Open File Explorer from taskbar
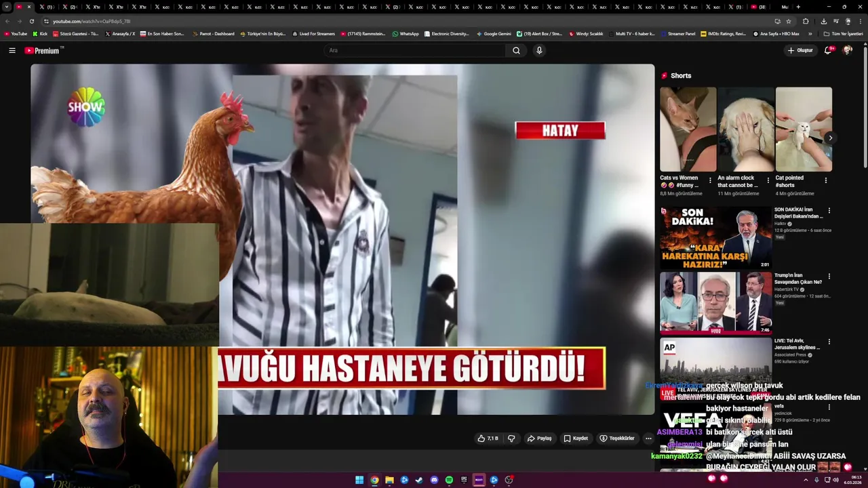The height and width of the screenshot is (488, 868). [389, 480]
